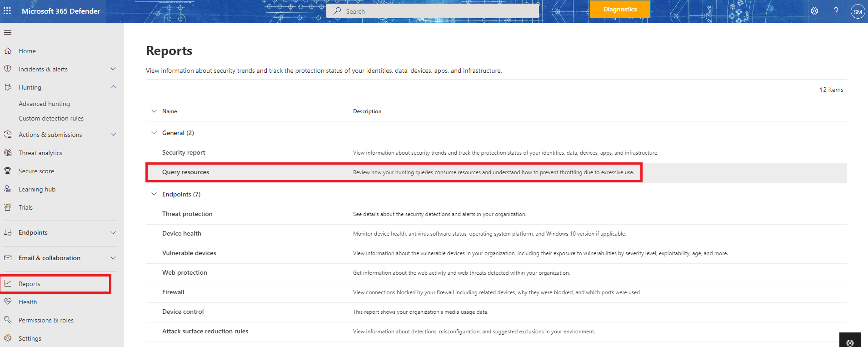Open the SM account avatar
Screen dimensions: 868x347
click(858, 12)
